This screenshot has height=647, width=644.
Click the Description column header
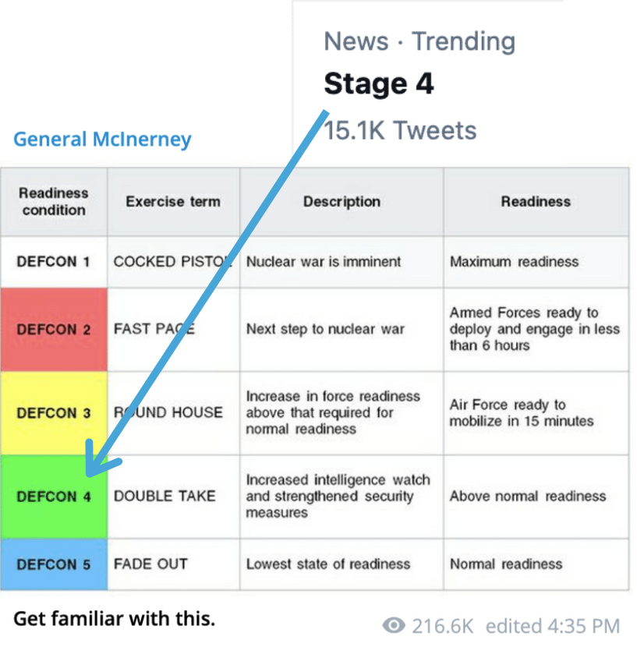(341, 201)
